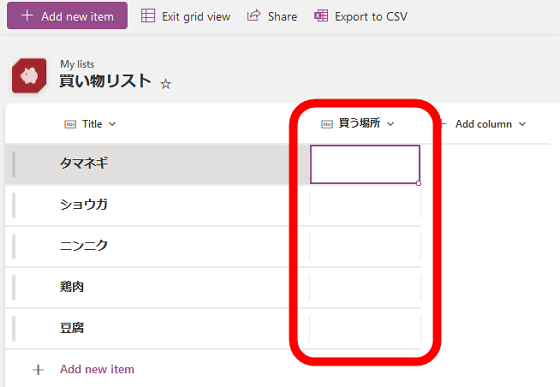
Task: Click the text type icon in the Title header
Action: 70,124
